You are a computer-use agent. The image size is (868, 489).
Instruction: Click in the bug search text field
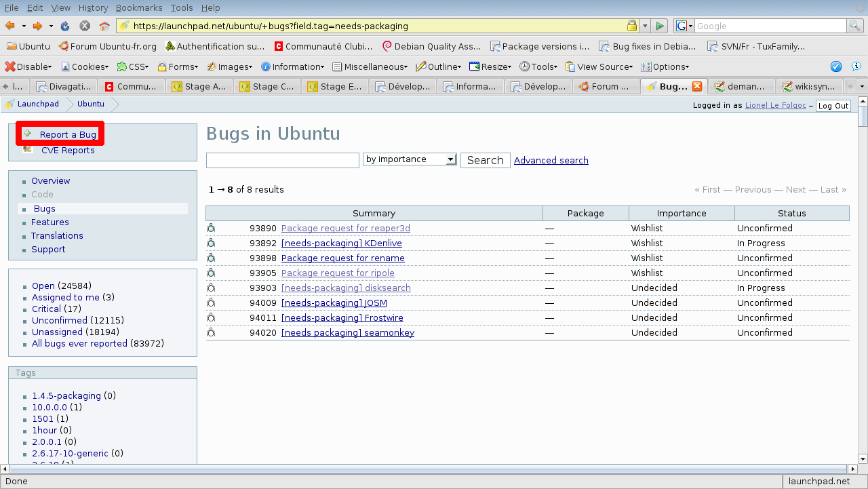click(282, 160)
